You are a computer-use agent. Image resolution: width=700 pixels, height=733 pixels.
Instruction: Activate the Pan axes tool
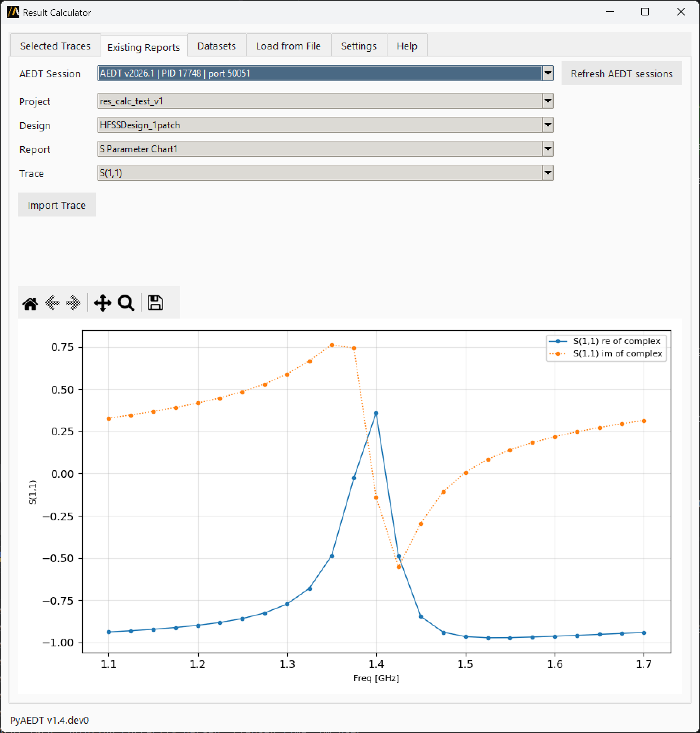[x=102, y=303]
